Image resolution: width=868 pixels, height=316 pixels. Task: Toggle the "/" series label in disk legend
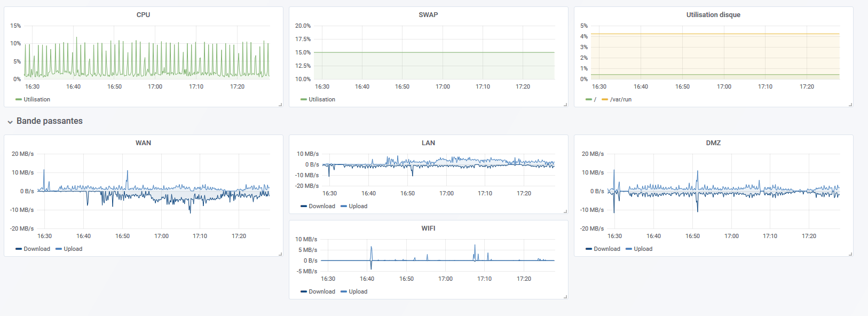pos(595,99)
